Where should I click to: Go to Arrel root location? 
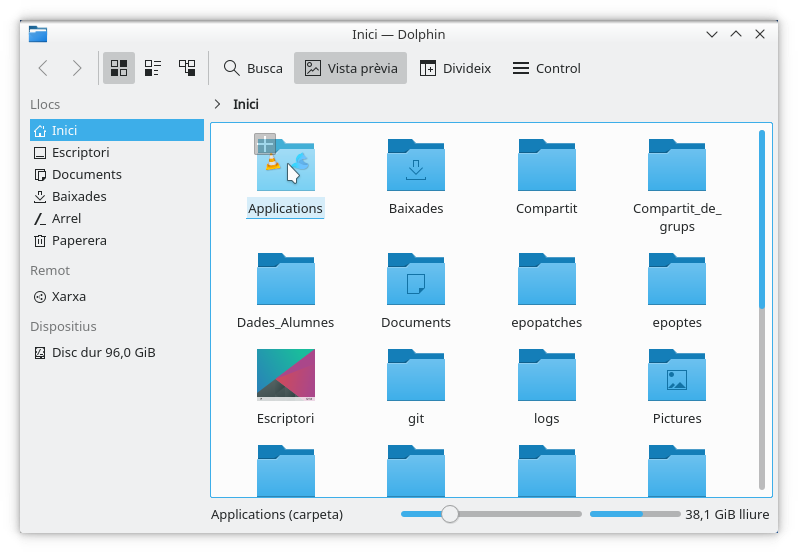[117, 218]
